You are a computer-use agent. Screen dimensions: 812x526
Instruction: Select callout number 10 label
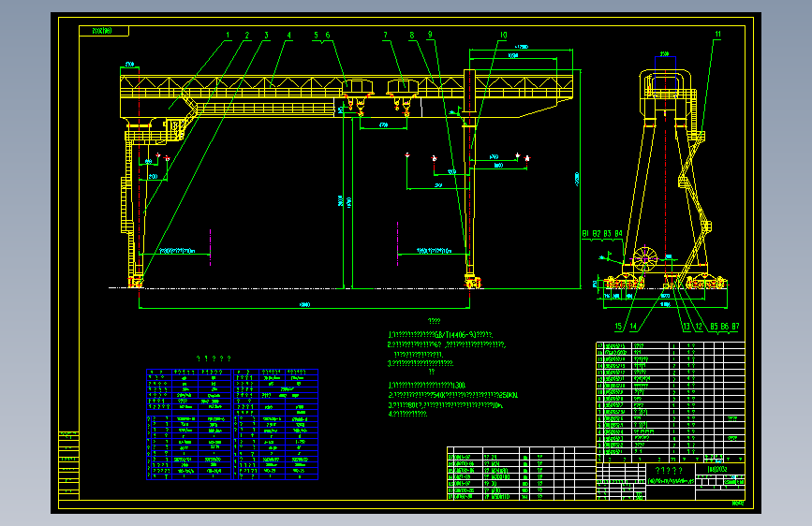coord(503,36)
